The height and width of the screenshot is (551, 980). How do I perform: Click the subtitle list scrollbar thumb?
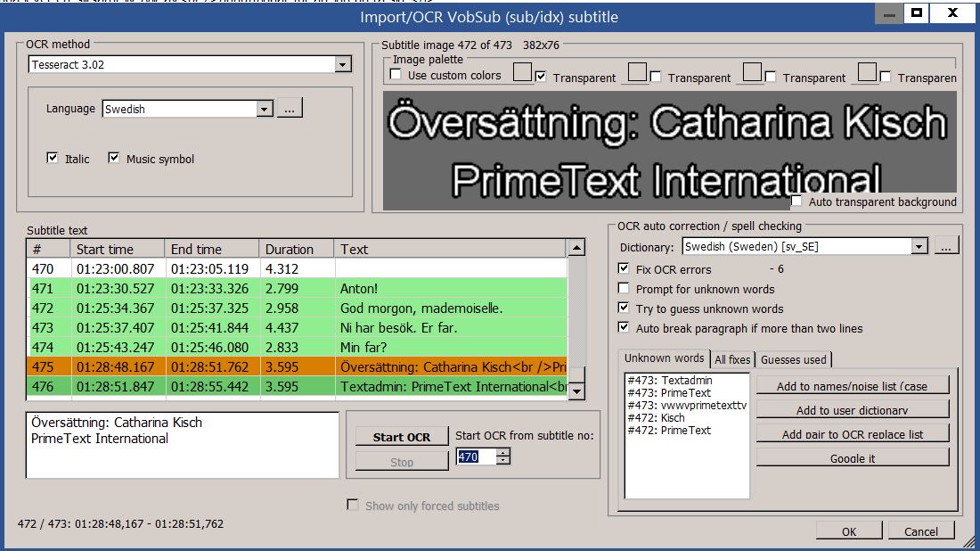click(x=576, y=374)
